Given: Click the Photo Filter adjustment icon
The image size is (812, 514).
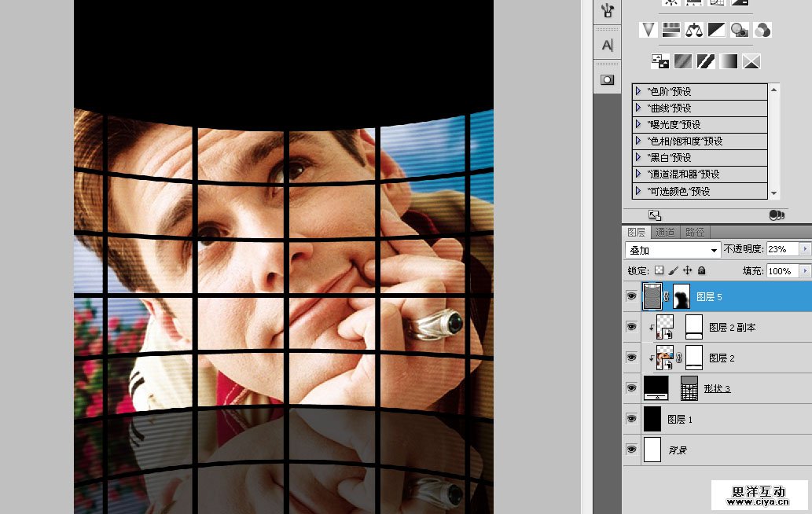Looking at the screenshot, I should pos(739,30).
